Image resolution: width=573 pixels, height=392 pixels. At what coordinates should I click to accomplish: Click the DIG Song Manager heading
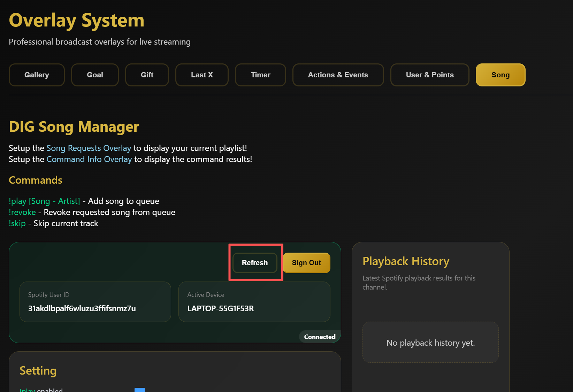74,127
